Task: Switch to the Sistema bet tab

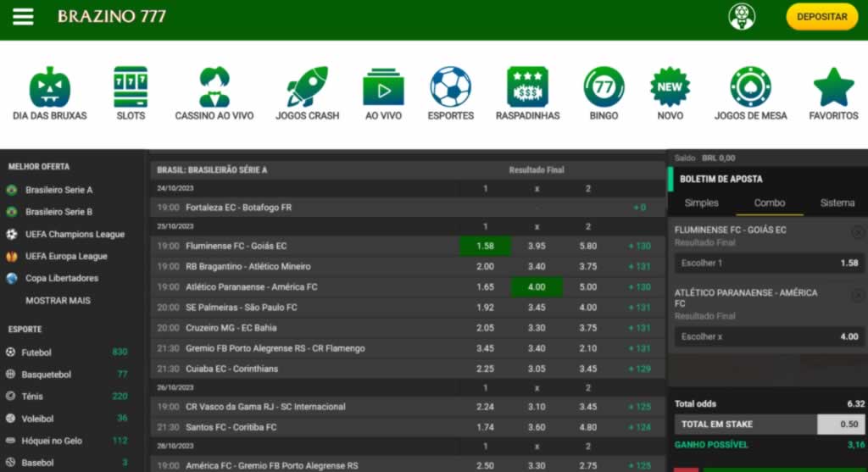Action: (x=837, y=203)
